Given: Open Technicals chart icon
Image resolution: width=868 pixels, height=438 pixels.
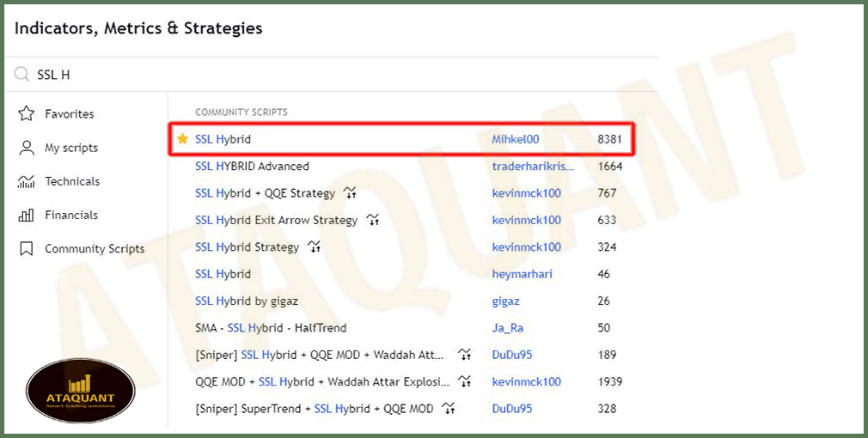Looking at the screenshot, I should click(x=26, y=181).
